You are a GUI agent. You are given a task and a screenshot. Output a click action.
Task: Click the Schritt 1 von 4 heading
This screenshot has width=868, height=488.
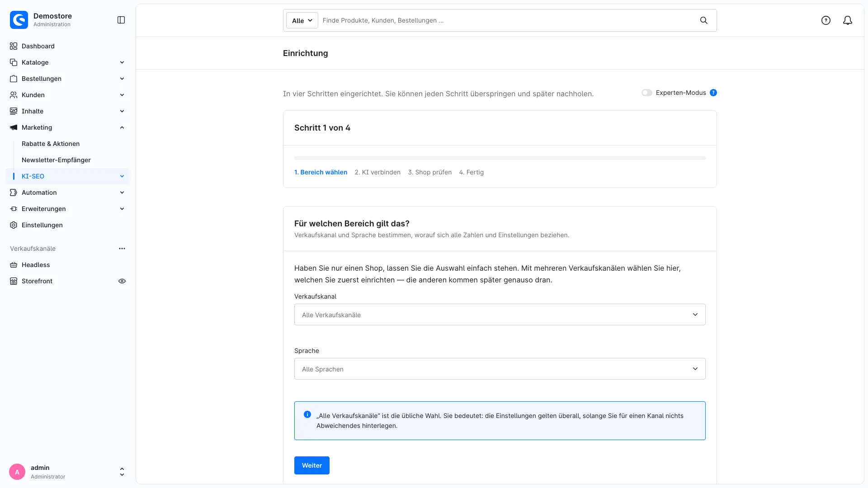pos(322,128)
